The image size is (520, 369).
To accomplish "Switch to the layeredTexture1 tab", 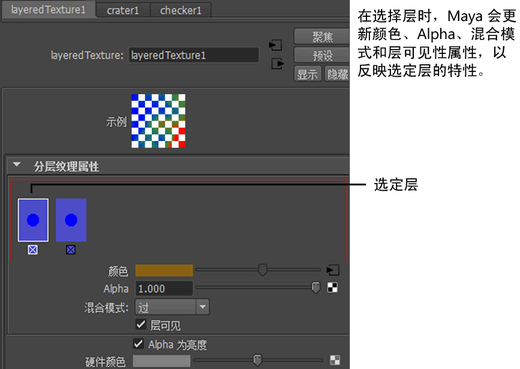I will pyautogui.click(x=49, y=10).
